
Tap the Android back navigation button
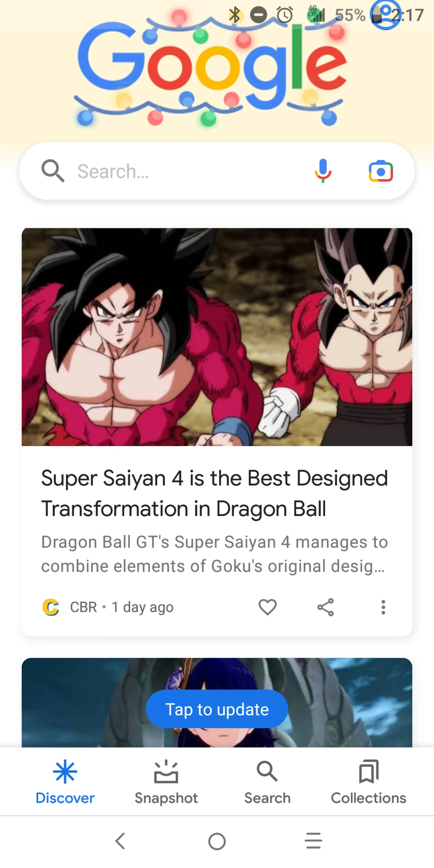coord(120,841)
